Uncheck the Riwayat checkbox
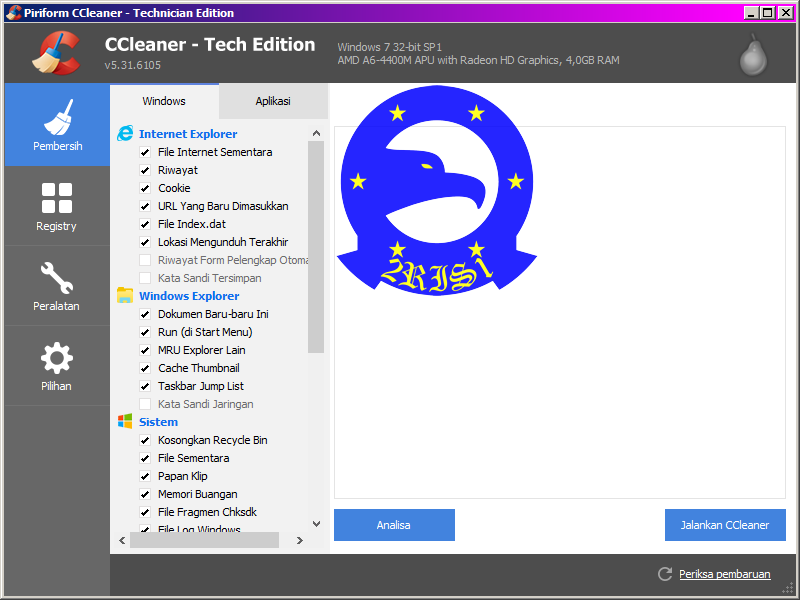This screenshot has width=800, height=600. (145, 170)
